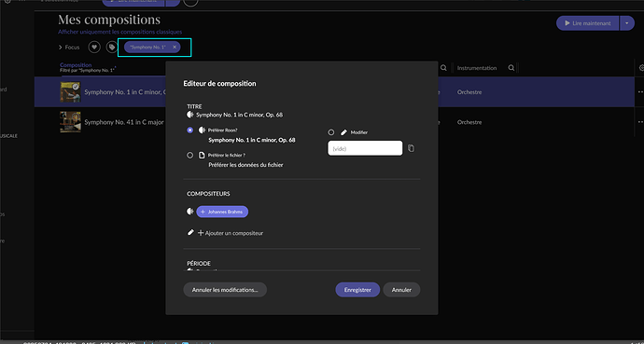Open search icon next to Instrumentation column
Image resolution: width=644 pixels, height=344 pixels.
tap(511, 68)
